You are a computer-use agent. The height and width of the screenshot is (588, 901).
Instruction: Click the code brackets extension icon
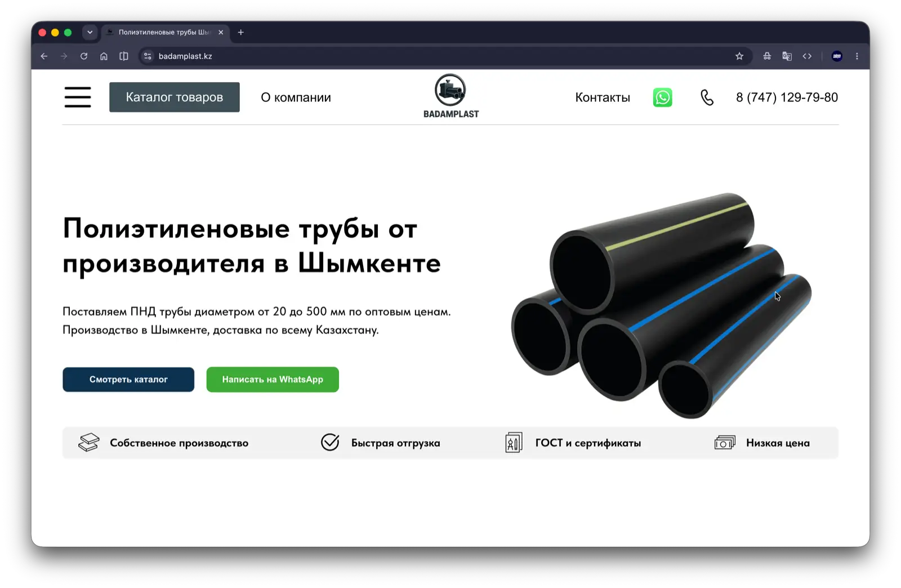click(x=807, y=56)
